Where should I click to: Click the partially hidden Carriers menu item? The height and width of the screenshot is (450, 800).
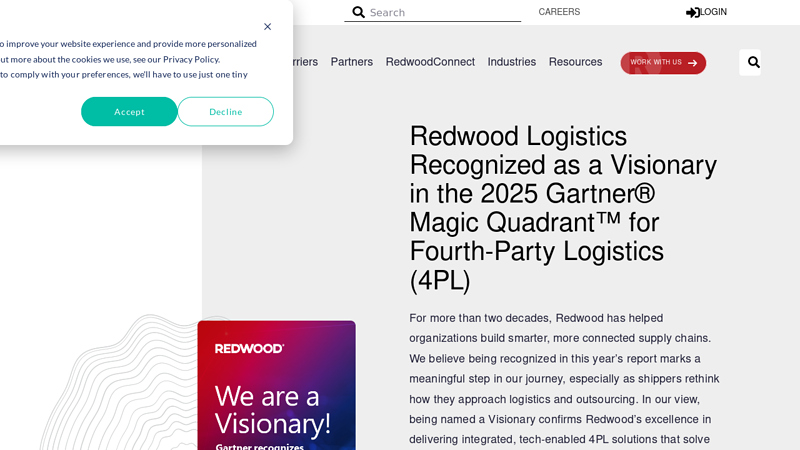tap(304, 62)
